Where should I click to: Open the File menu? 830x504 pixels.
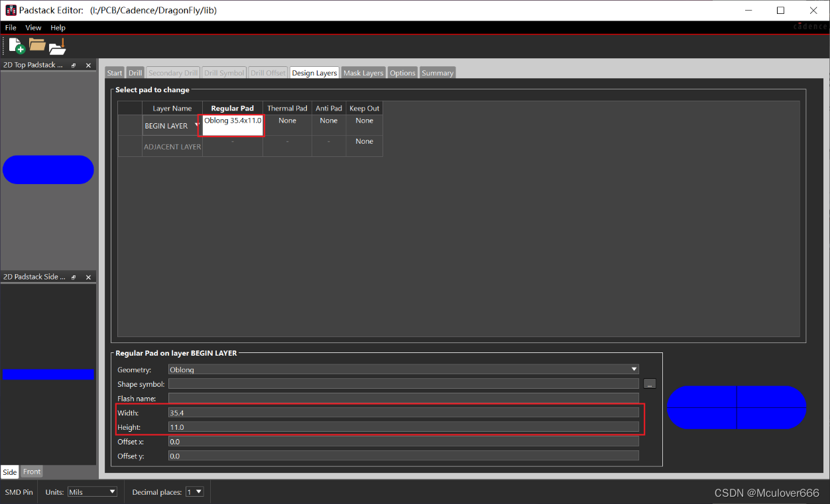point(11,27)
